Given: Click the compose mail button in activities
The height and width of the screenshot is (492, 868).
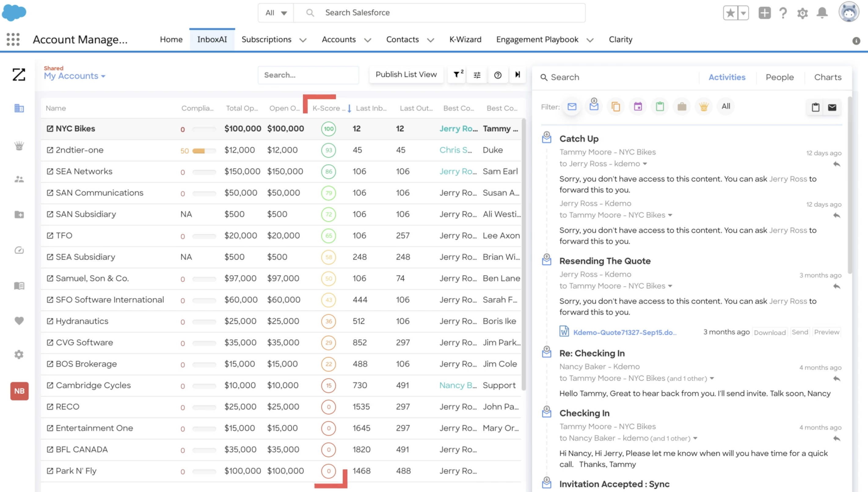Looking at the screenshot, I should point(832,108).
